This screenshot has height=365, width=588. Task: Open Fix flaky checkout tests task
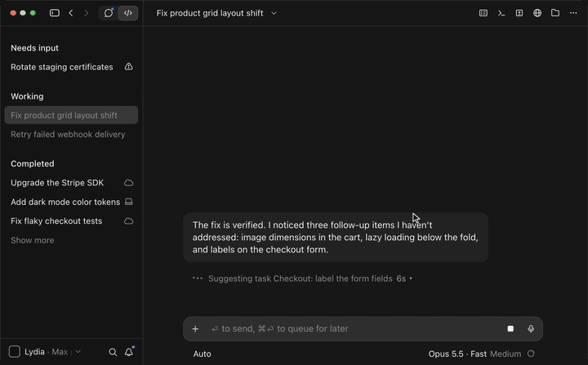pos(71,221)
